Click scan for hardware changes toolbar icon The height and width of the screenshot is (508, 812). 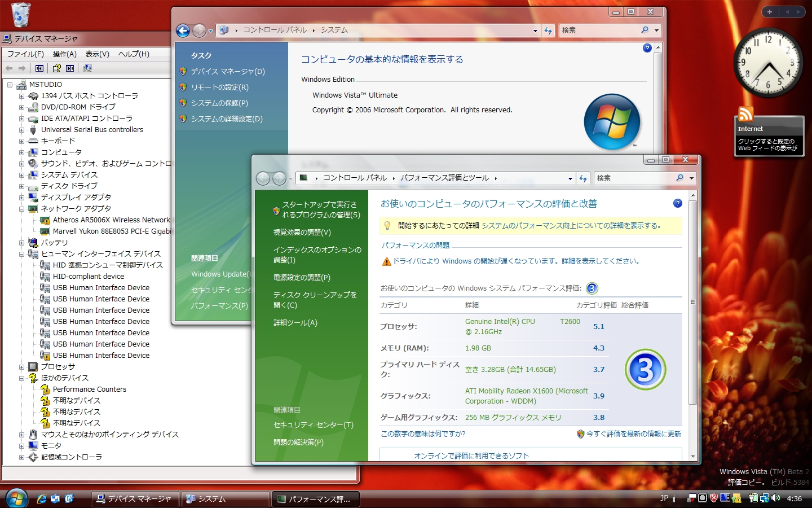click(x=87, y=68)
